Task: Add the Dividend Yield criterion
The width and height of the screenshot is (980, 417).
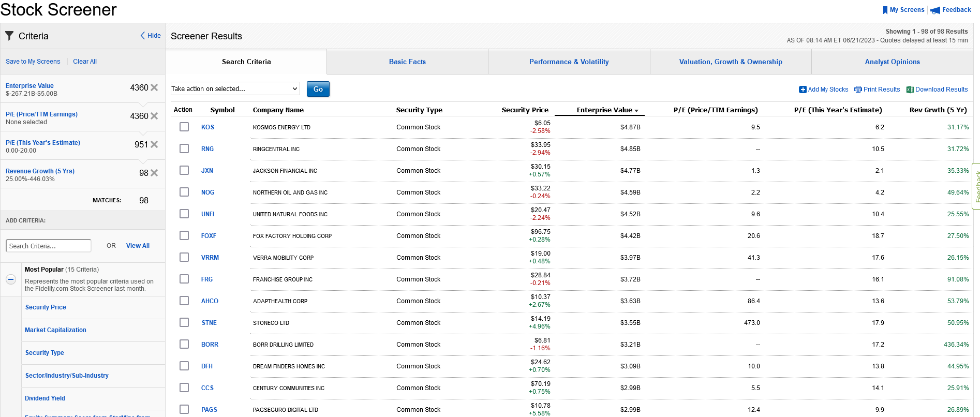Action: point(45,398)
